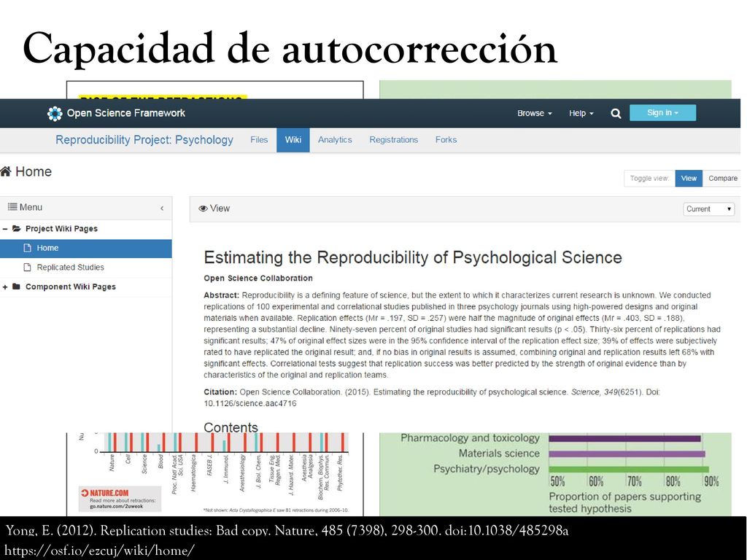Click the 90% axis tick label
The width and height of the screenshot is (747, 560).
pos(711,481)
